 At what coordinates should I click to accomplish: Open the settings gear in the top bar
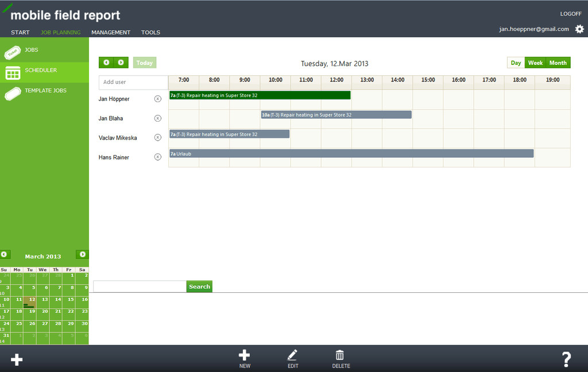click(x=579, y=29)
